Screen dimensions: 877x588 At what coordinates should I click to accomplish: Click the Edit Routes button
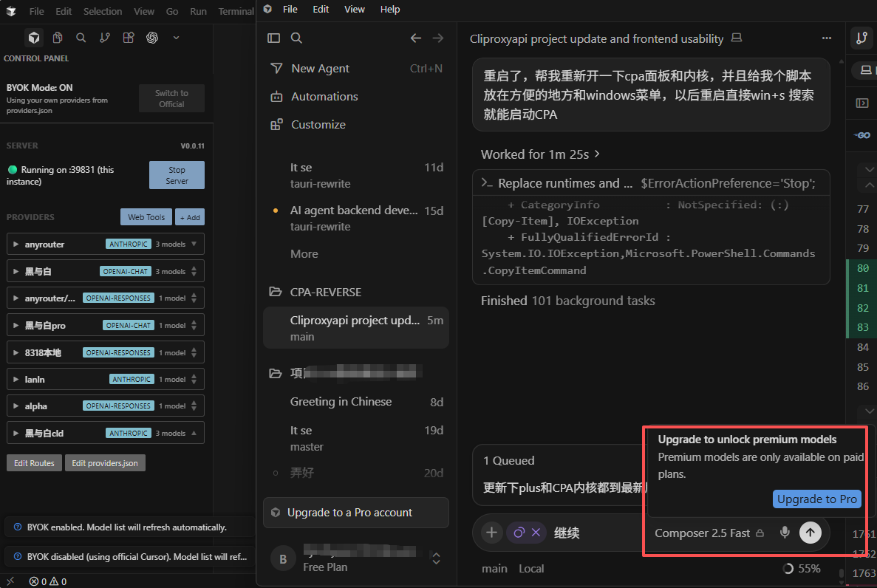(34, 462)
